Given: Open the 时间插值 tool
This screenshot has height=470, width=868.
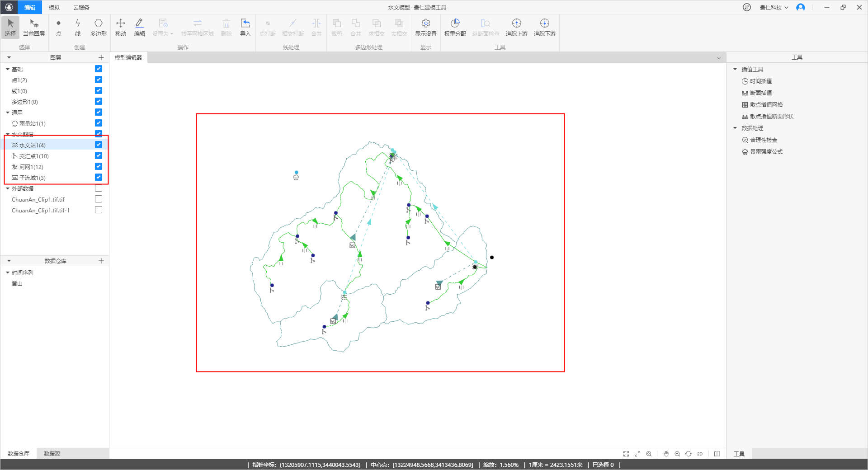Looking at the screenshot, I should click(761, 81).
